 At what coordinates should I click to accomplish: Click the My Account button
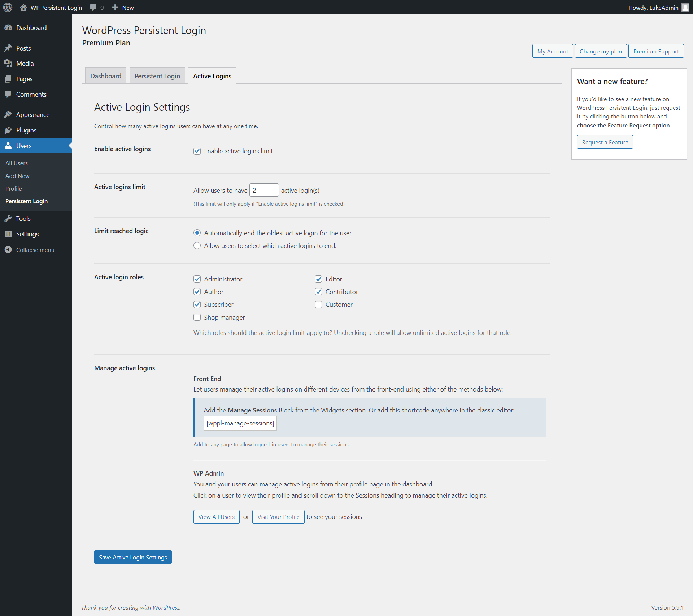(x=553, y=51)
